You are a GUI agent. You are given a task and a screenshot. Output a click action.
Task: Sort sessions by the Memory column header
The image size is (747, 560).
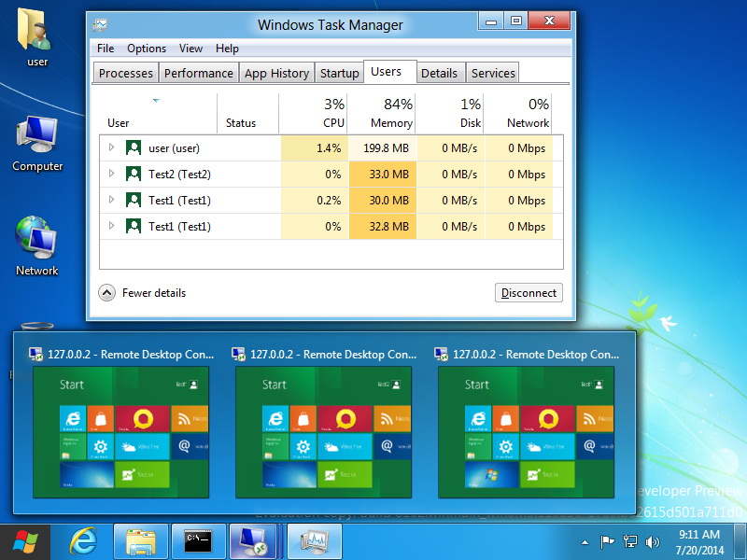tap(382, 114)
